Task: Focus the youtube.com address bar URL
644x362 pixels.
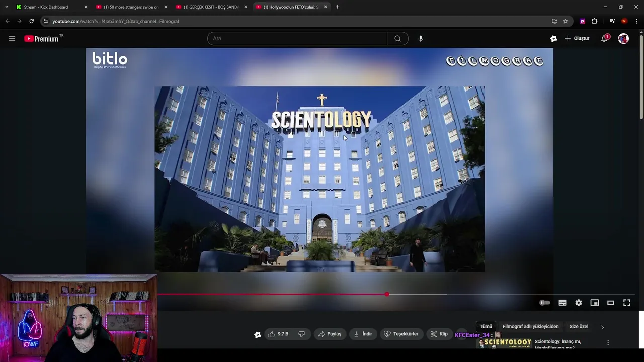Action: click(116, 21)
